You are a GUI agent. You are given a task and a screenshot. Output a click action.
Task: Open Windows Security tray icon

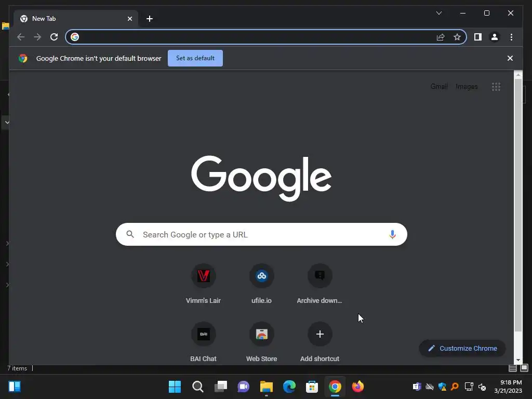tap(442, 387)
